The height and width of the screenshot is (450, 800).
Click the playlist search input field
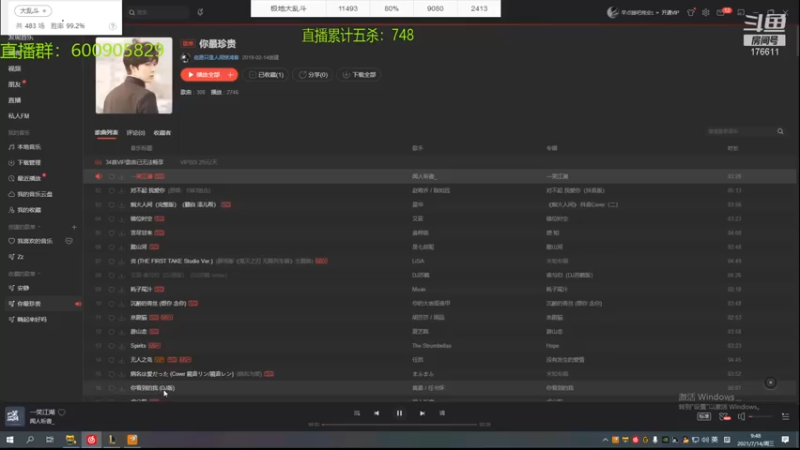click(740, 132)
